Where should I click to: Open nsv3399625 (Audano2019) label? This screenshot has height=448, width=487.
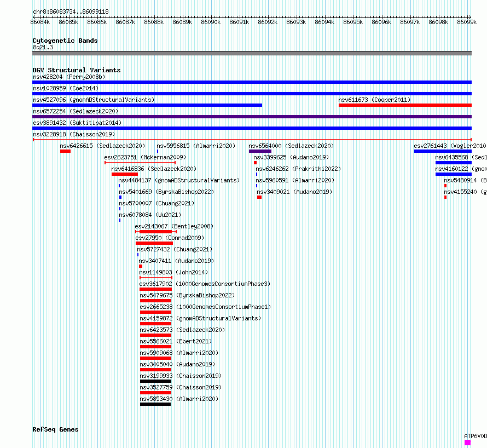pos(291,157)
